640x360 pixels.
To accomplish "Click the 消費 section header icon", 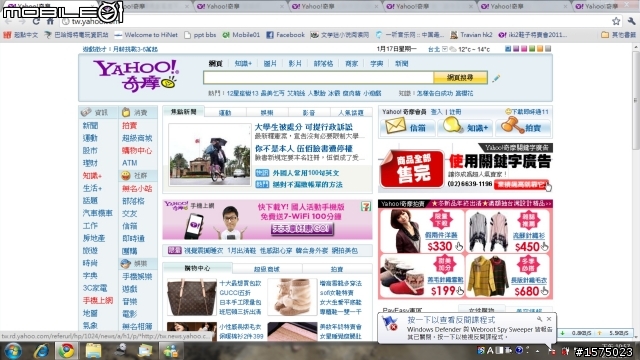I will pyautogui.click(x=126, y=112).
